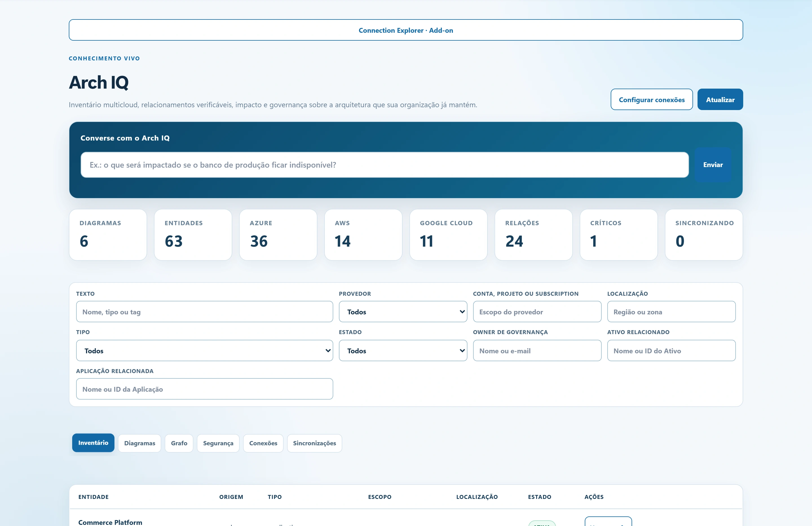The image size is (812, 526).
Task: Click the Origem column header
Action: coord(231,497)
